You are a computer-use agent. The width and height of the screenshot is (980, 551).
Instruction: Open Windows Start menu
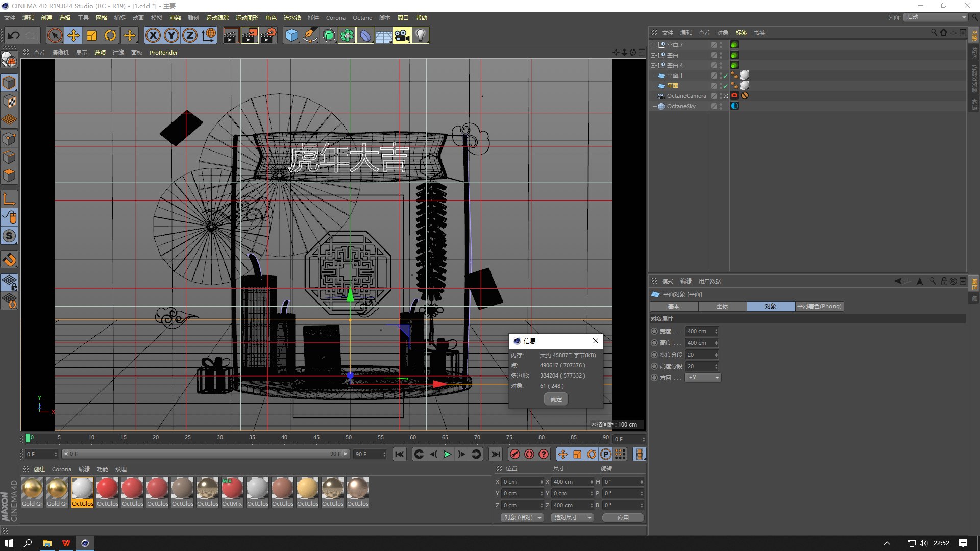tap(9, 543)
